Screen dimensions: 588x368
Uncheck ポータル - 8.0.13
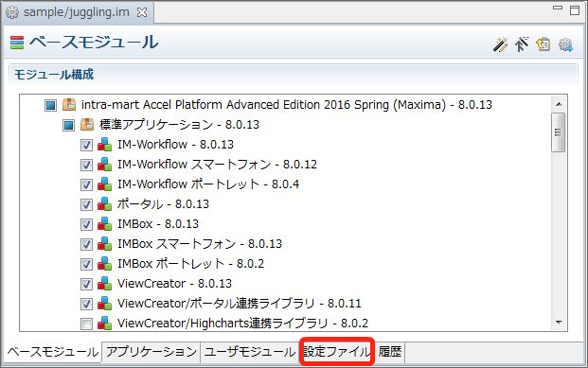[86, 204]
